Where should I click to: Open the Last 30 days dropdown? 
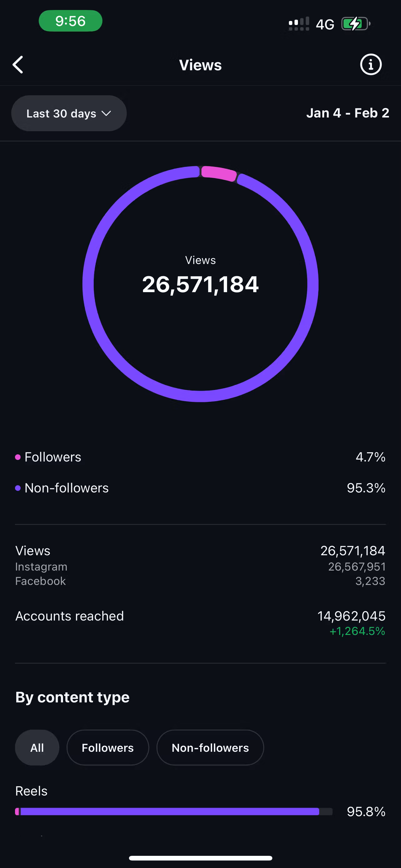point(69,113)
